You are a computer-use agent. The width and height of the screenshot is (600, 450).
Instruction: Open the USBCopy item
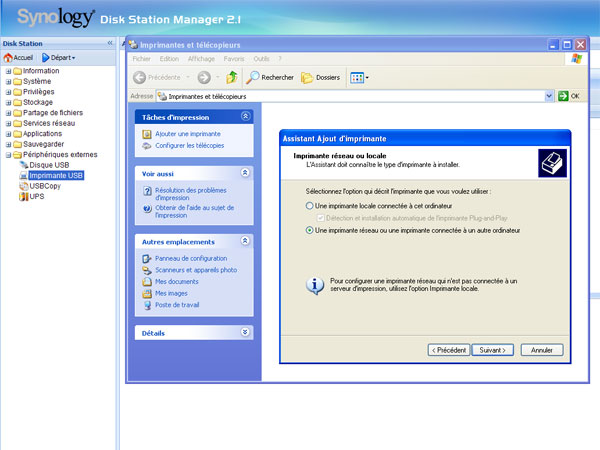coord(45,186)
